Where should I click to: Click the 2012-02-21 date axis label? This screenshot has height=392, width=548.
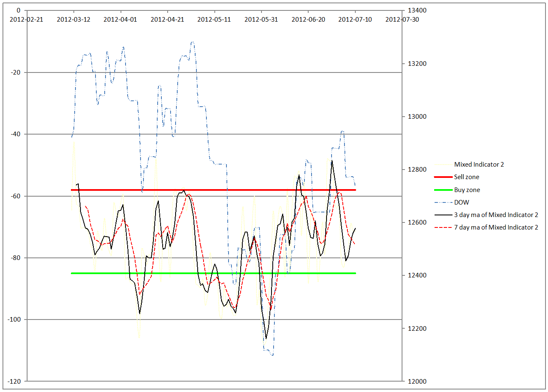(26, 19)
